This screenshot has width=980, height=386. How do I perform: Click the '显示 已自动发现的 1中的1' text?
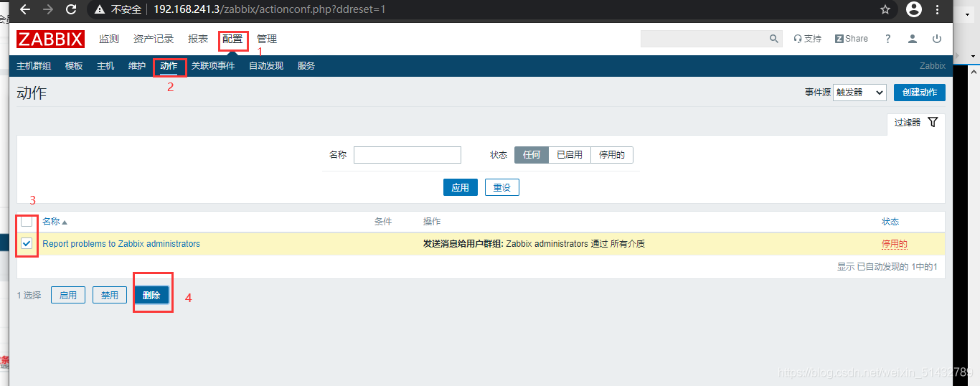pos(887,267)
